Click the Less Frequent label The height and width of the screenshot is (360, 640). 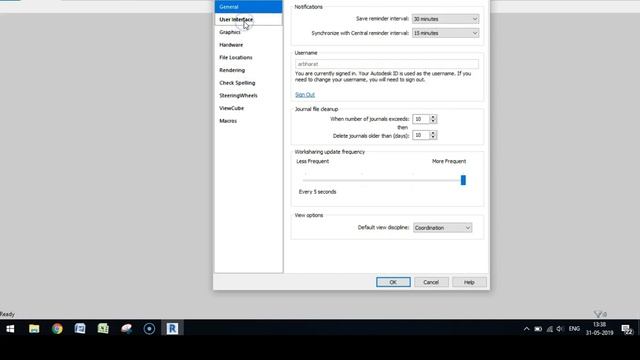click(313, 162)
